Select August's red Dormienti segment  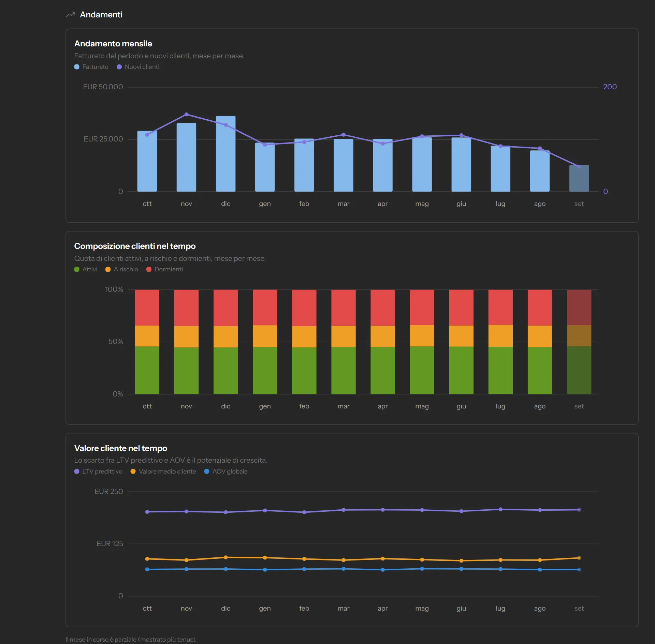540,308
